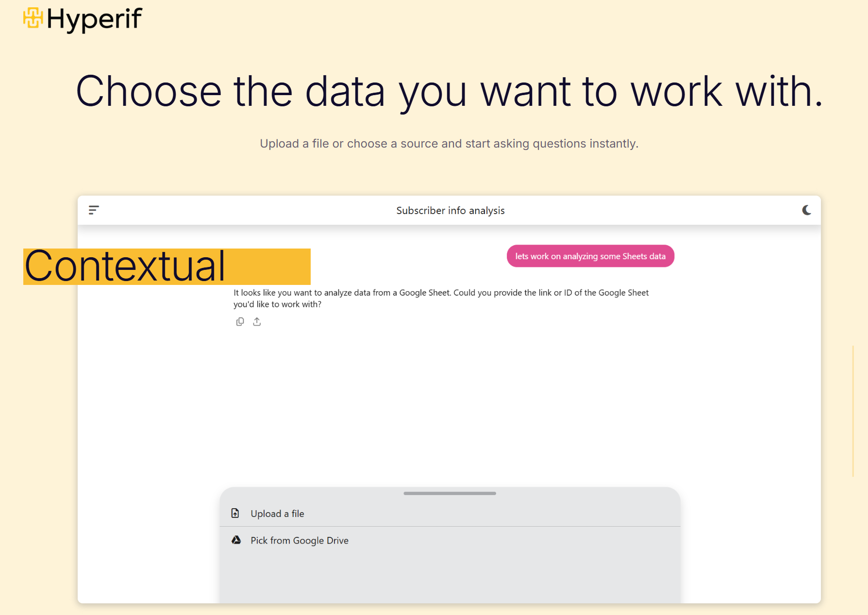Image resolution: width=868 pixels, height=615 pixels.
Task: Choose Upload a file option
Action: point(277,514)
